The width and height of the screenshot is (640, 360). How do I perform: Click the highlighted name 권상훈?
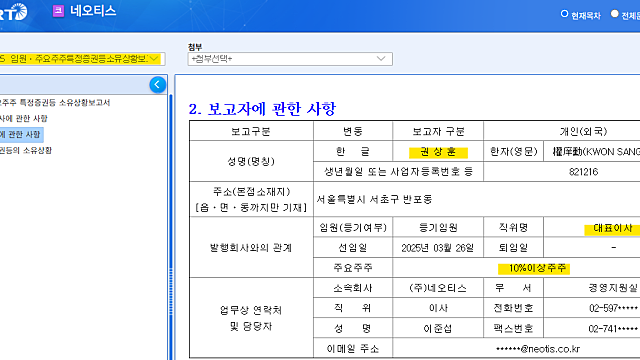[438, 152]
